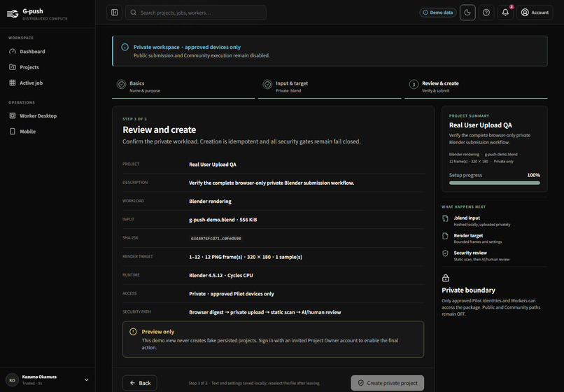Click the security path value text

[x=265, y=312]
